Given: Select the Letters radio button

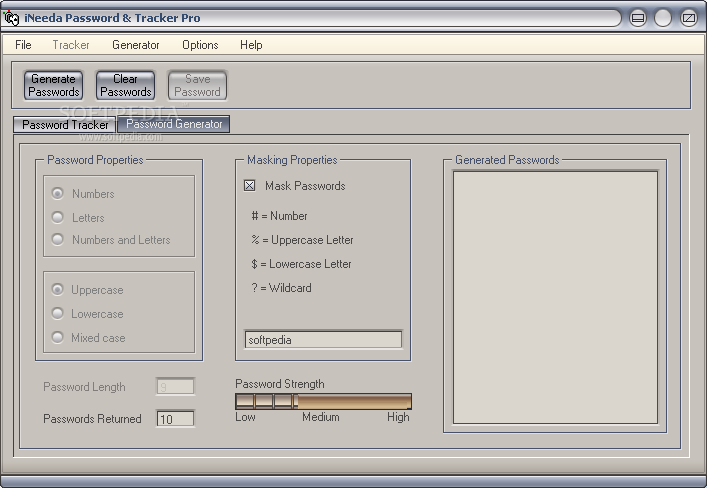Looking at the screenshot, I should (x=58, y=218).
